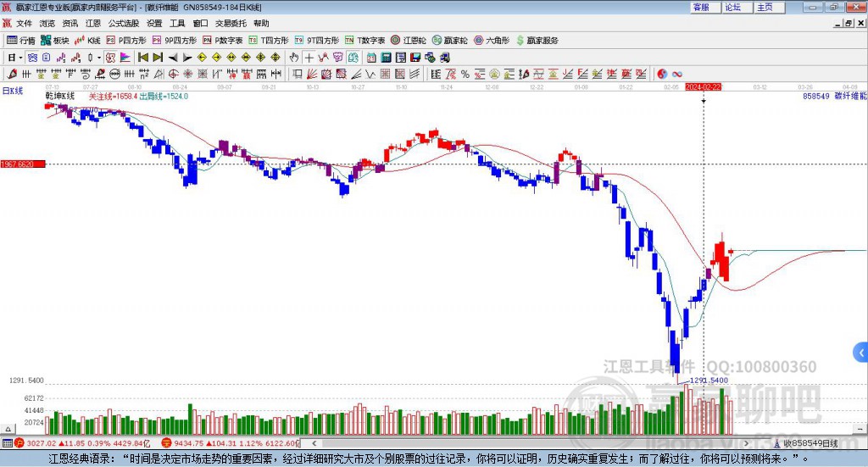Select the hand pan tool
Viewport: 868px width, 467px height.
click(x=293, y=58)
